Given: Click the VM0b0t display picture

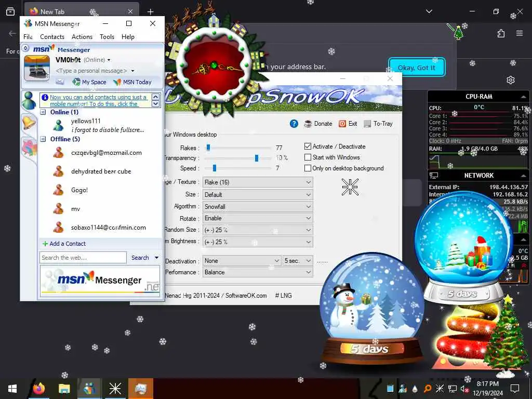Looking at the screenshot, I should [x=37, y=68].
